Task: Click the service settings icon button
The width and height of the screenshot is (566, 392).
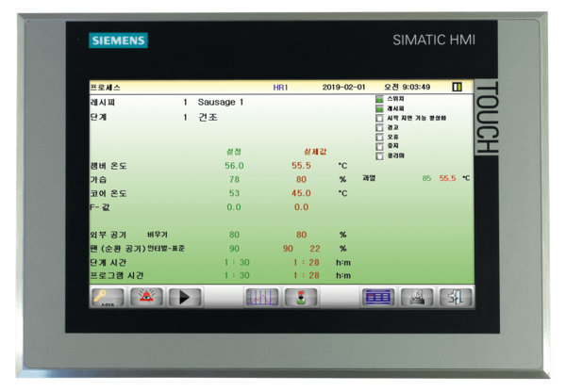Action: [417, 297]
